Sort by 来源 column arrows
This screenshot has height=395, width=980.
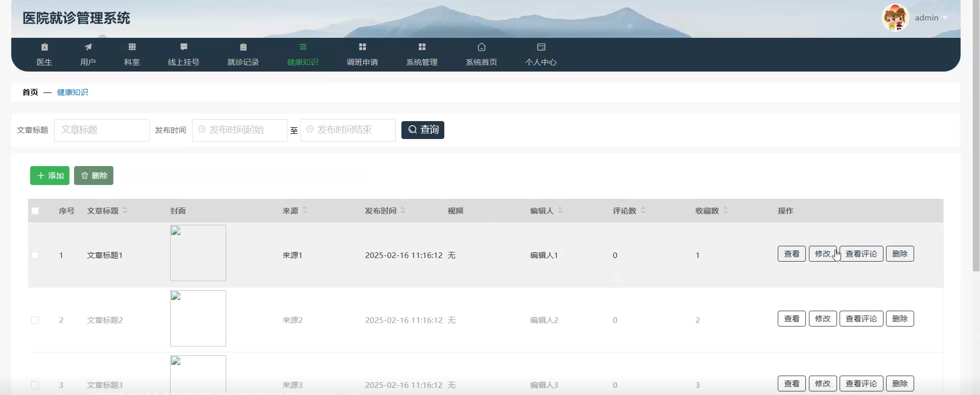point(305,210)
